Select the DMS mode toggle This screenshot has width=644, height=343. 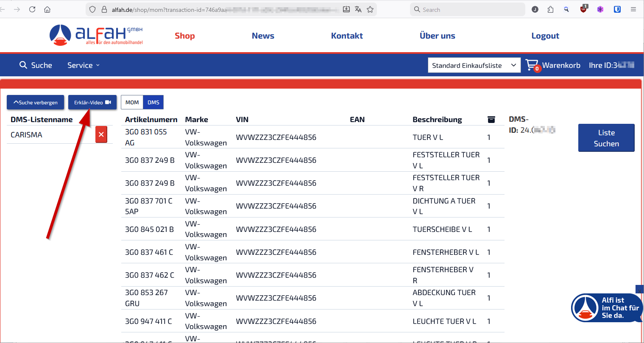click(153, 102)
